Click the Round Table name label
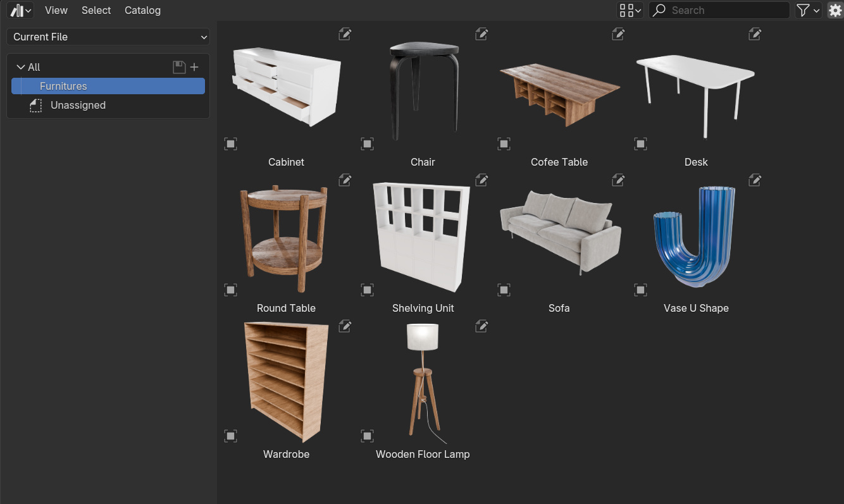The height and width of the screenshot is (504, 844). click(x=286, y=308)
